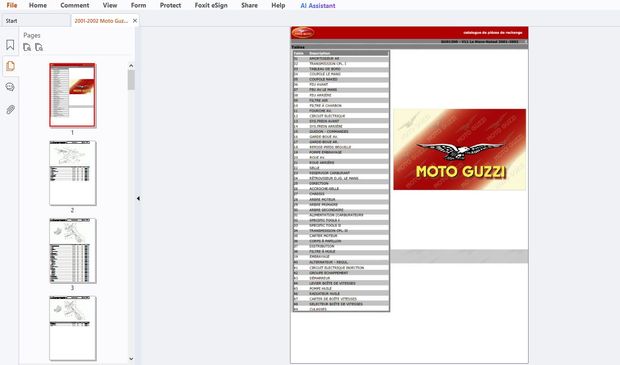Click the second page-tool icon under Pages

click(39, 47)
